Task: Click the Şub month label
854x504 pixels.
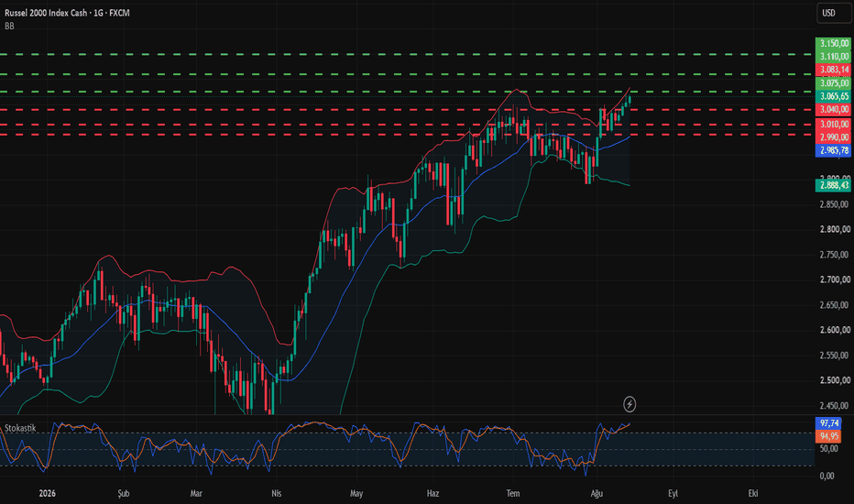Action: point(124,493)
